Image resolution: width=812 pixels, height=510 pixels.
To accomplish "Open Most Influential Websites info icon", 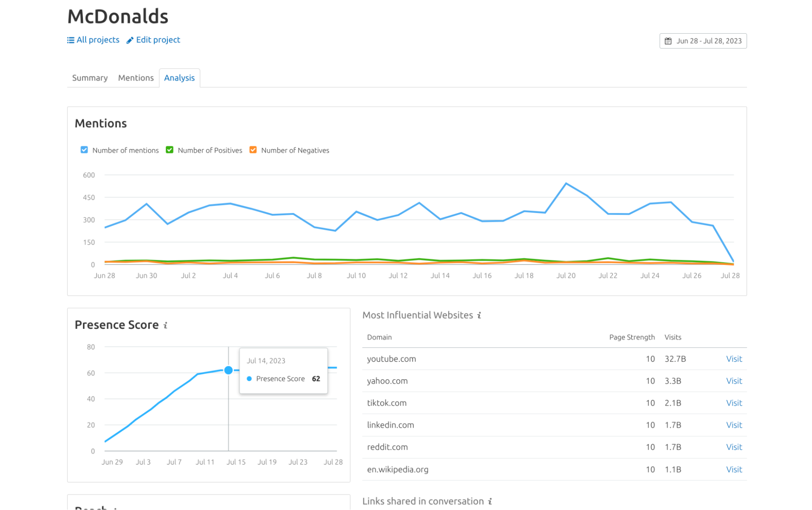I will tap(479, 315).
